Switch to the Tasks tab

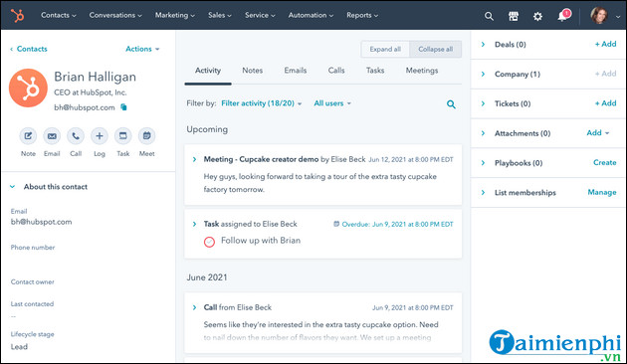pos(375,71)
